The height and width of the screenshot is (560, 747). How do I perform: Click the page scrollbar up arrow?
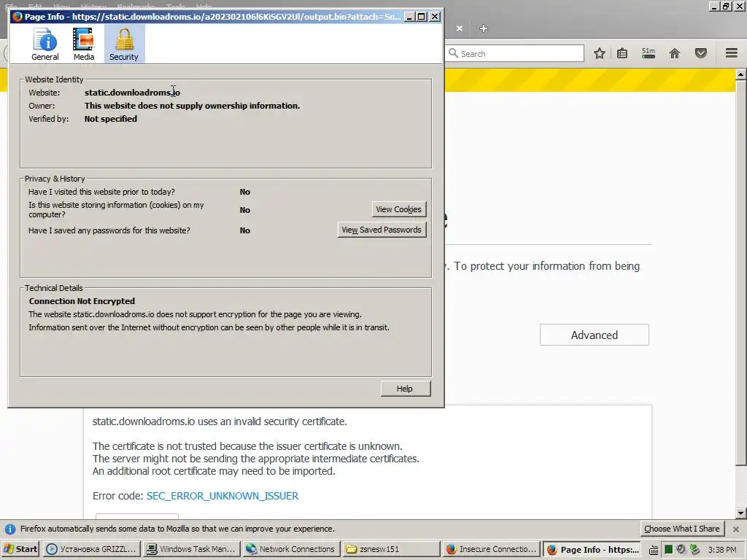coord(740,74)
